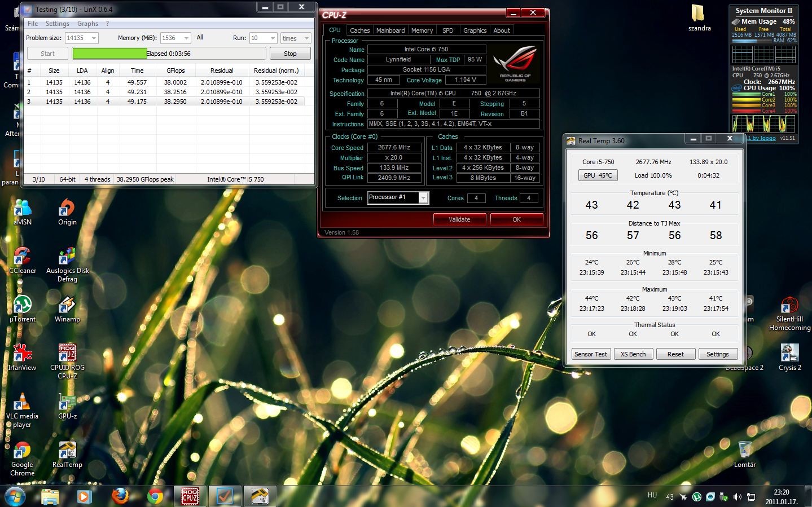Image resolution: width=812 pixels, height=507 pixels.
Task: Open the aMSN desktop shortcut
Action: [23, 213]
